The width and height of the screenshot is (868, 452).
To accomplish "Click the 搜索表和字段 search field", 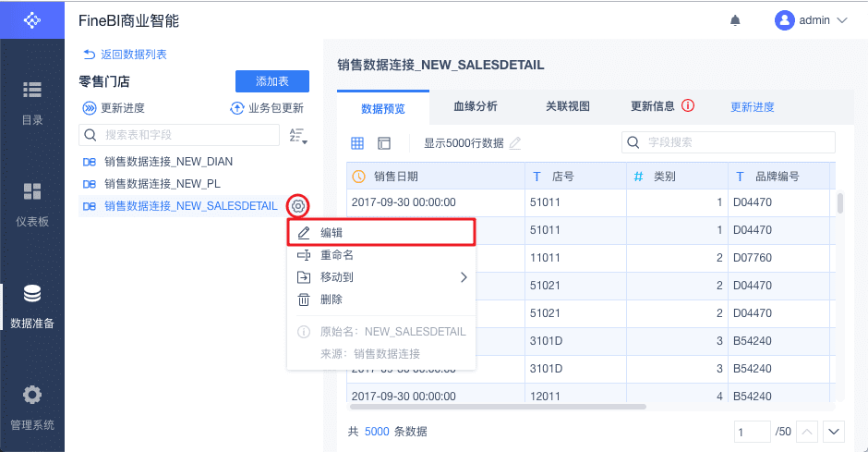I will (180, 135).
